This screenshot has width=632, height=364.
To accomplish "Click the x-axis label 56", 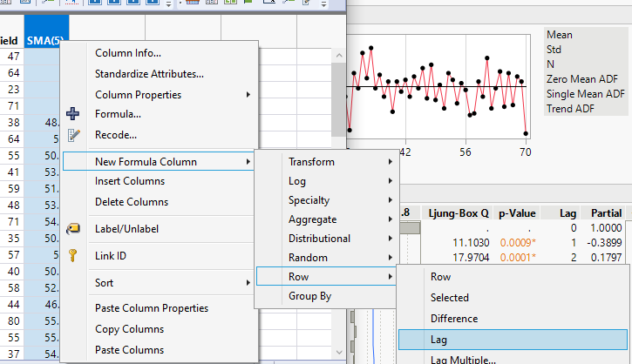I will click(x=466, y=152).
